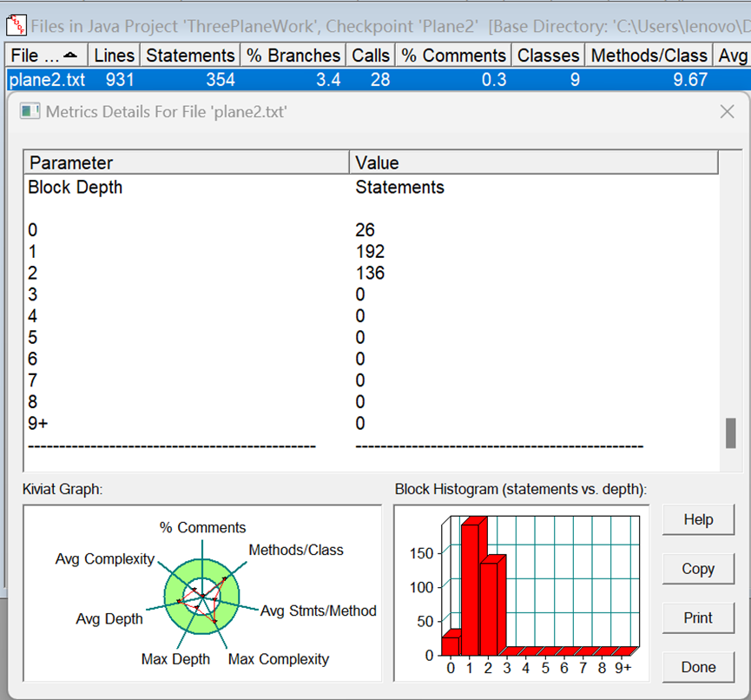Click the Metrics Details dialog icon

(30, 112)
